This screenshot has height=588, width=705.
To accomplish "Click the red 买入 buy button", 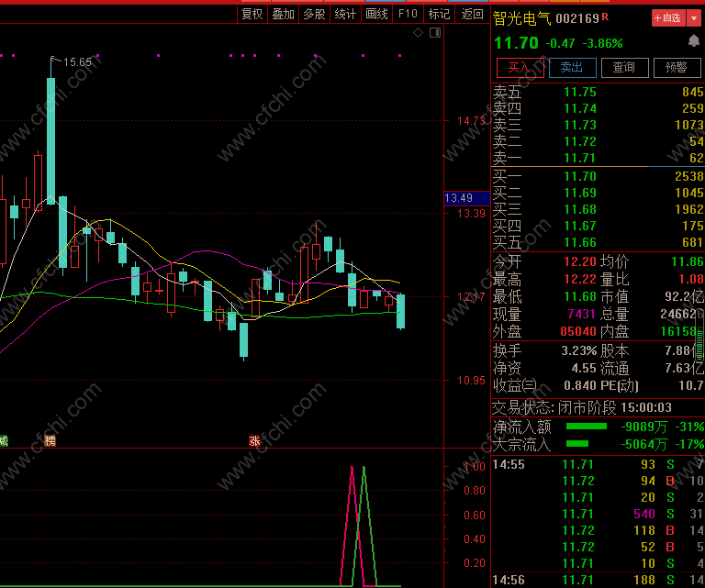I will coord(520,68).
